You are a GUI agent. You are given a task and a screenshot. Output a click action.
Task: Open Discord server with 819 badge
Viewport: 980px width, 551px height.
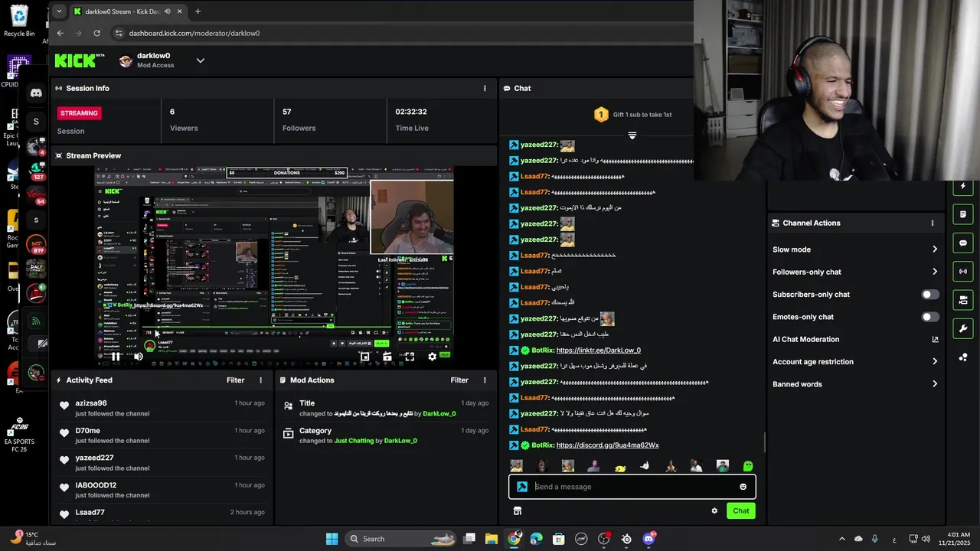tap(35, 246)
